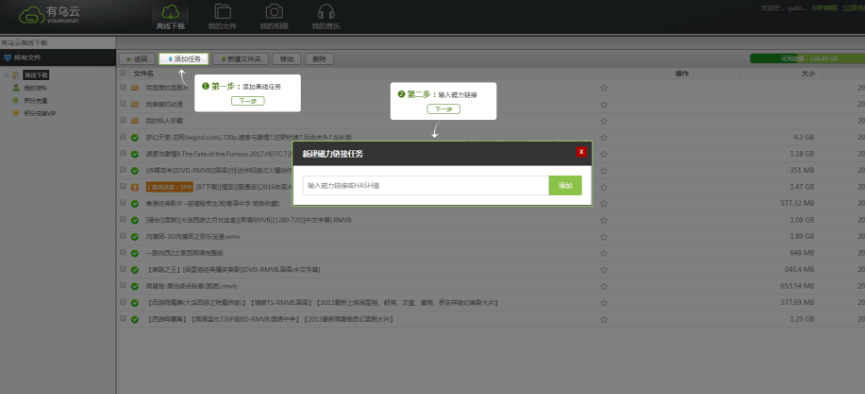Click 下一步 in the 第一步 guide bubble

[x=248, y=101]
